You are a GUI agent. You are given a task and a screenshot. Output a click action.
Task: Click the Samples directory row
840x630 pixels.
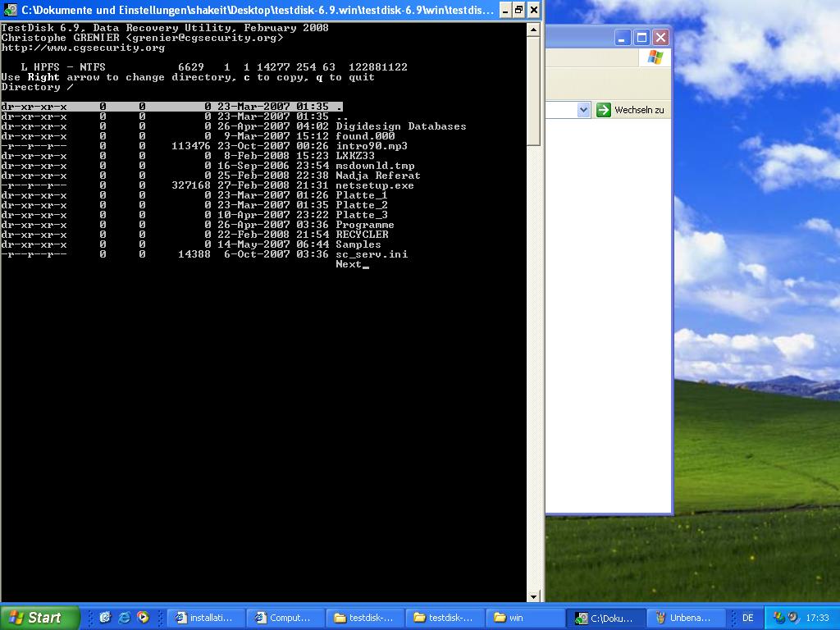coord(191,244)
